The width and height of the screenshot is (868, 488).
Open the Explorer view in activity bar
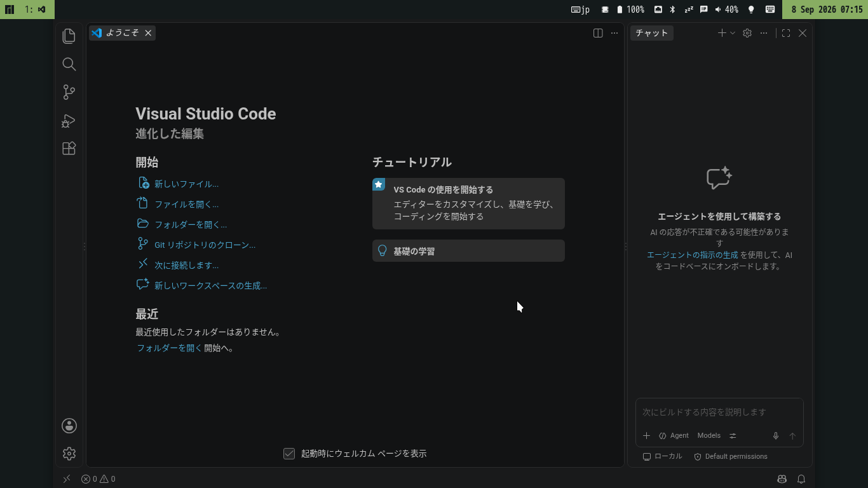pyautogui.click(x=69, y=36)
